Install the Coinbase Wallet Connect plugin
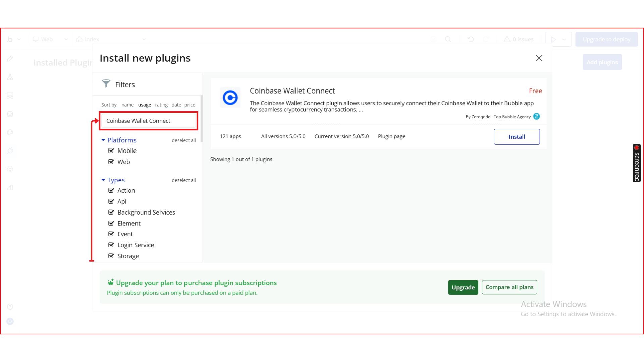 pos(517,137)
